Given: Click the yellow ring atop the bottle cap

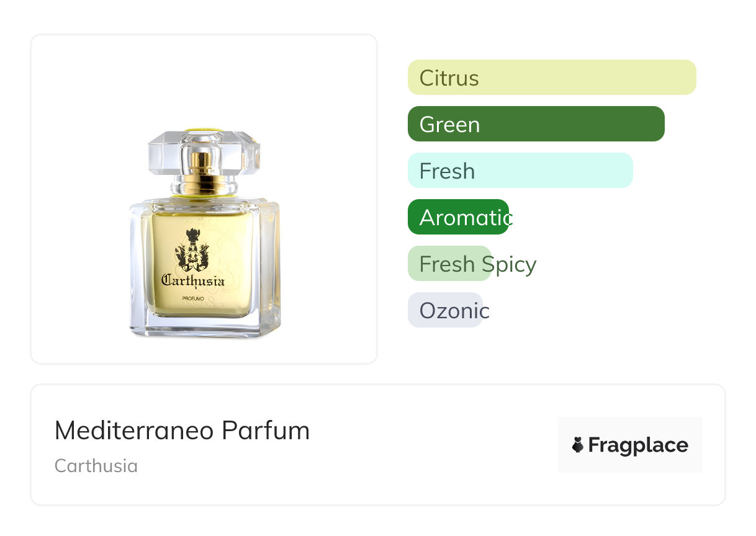Looking at the screenshot, I should coord(204,131).
